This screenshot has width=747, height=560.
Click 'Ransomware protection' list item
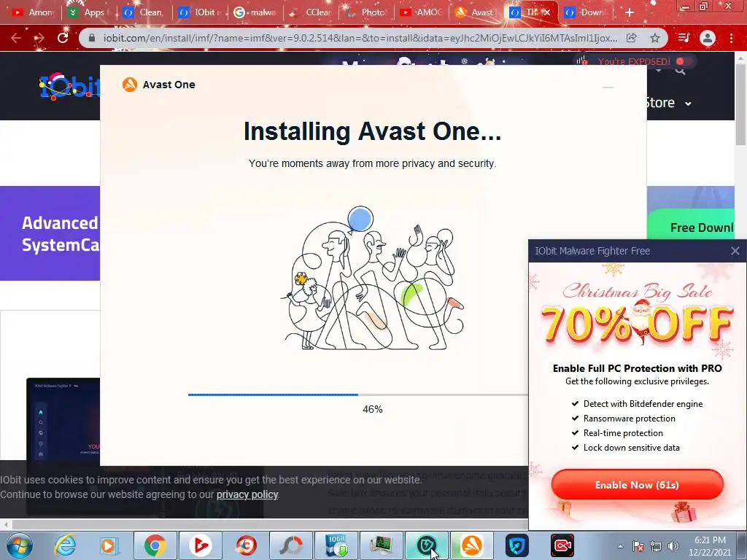coord(630,419)
